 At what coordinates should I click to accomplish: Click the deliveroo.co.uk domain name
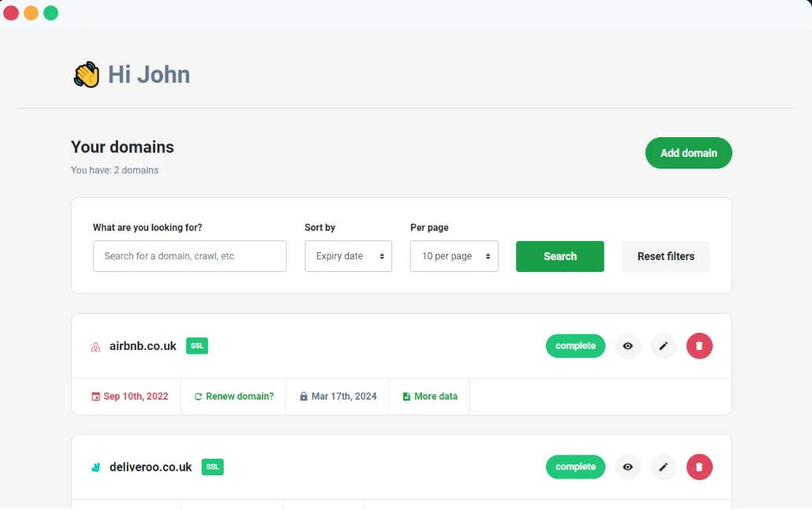(150, 467)
